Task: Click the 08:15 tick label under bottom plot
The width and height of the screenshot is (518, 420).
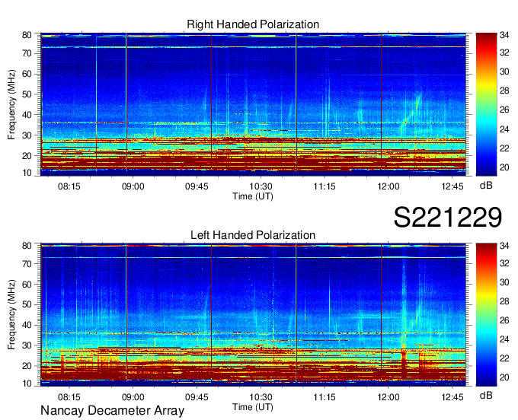Action: point(69,397)
